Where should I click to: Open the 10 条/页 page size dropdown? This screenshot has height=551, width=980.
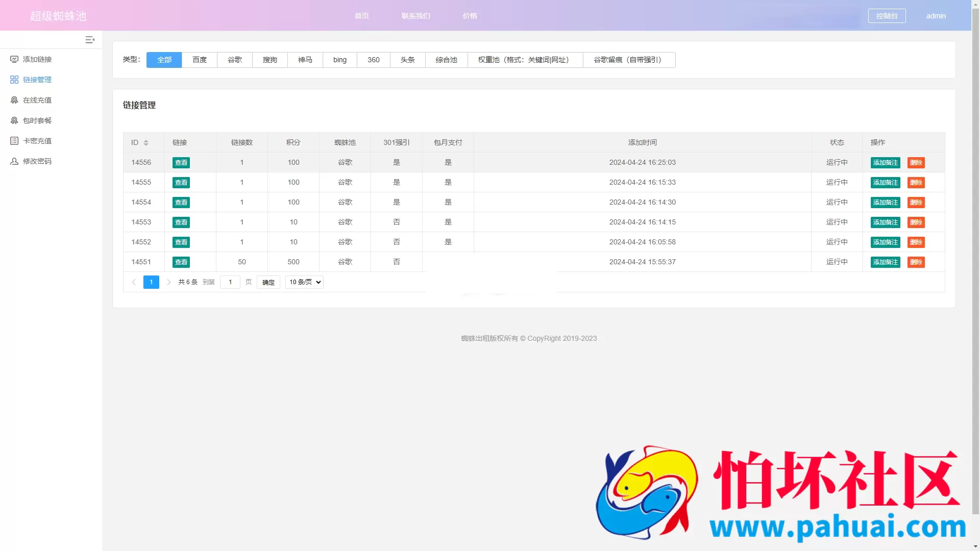[305, 282]
